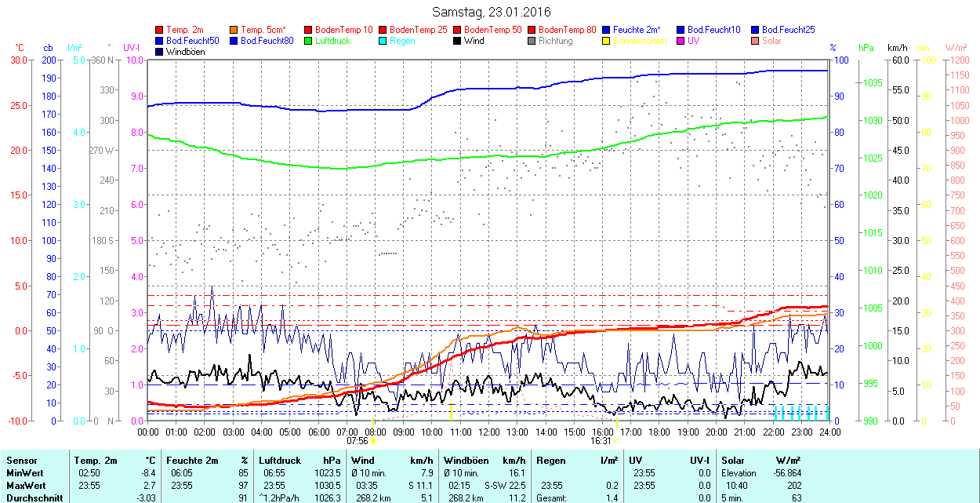The image size is (980, 503).
Task: Click the hPa axis unit label
Action: (866, 48)
